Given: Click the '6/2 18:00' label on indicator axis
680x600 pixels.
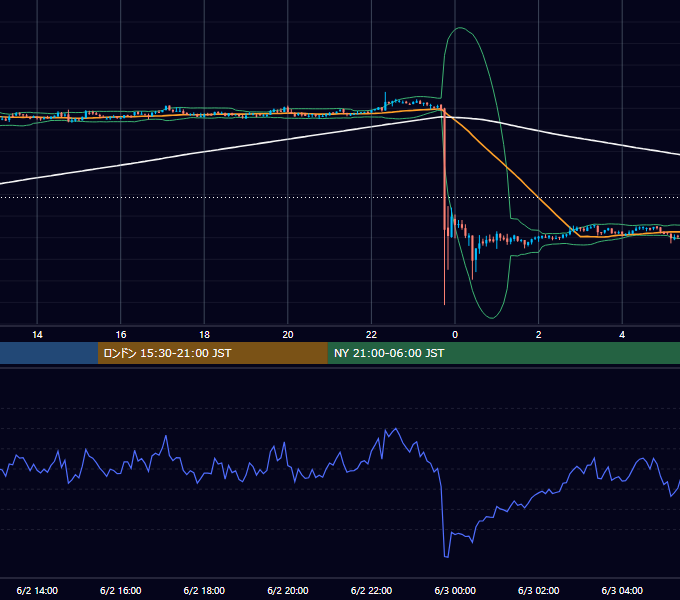Looking at the screenshot, I should (204, 590).
